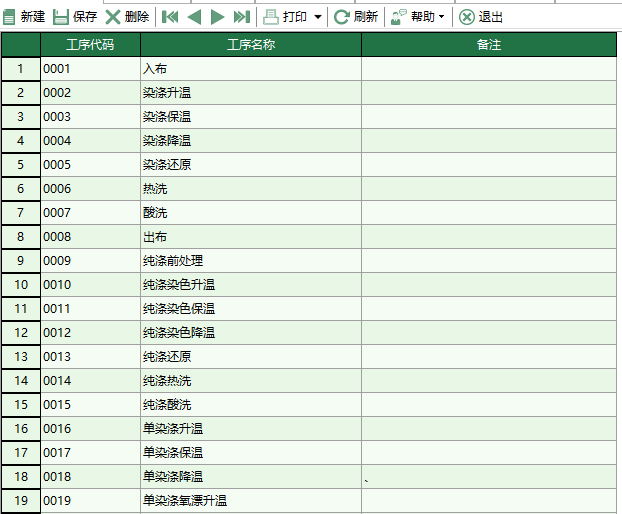The height and width of the screenshot is (514, 622).
Task: Select the 纯涤染色升温 process name cell
Action: pos(251,285)
